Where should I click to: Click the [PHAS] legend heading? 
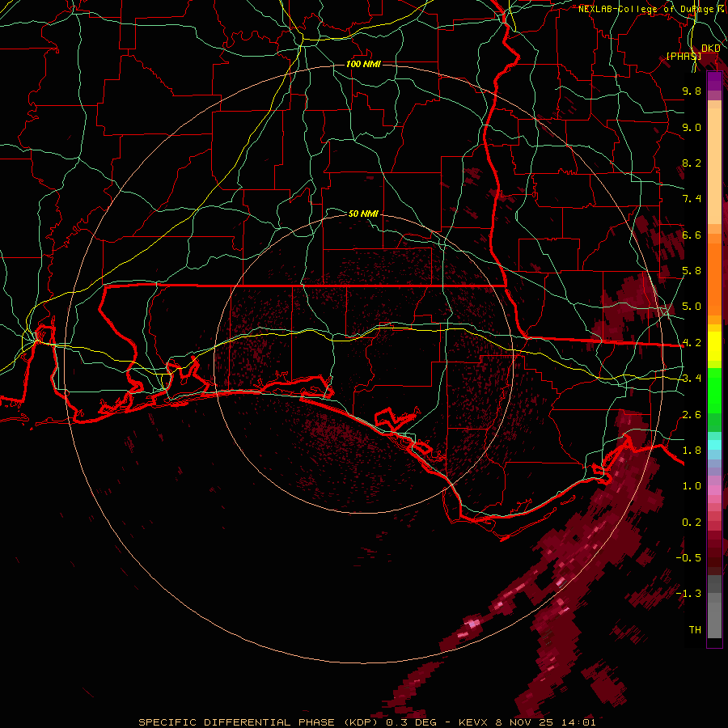point(684,56)
